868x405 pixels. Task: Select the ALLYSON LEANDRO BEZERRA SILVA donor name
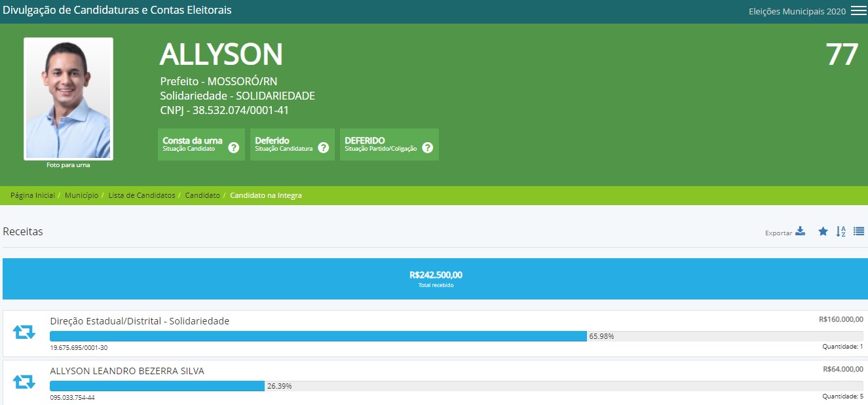pos(127,371)
